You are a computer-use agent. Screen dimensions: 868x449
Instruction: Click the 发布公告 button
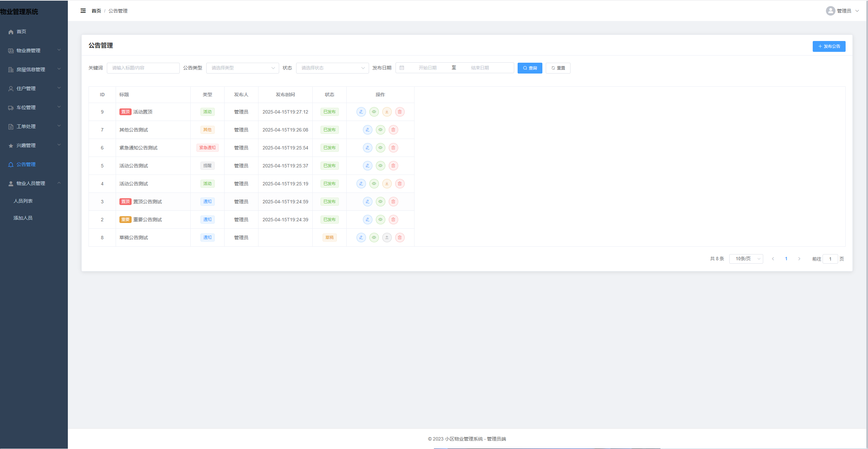coord(829,46)
